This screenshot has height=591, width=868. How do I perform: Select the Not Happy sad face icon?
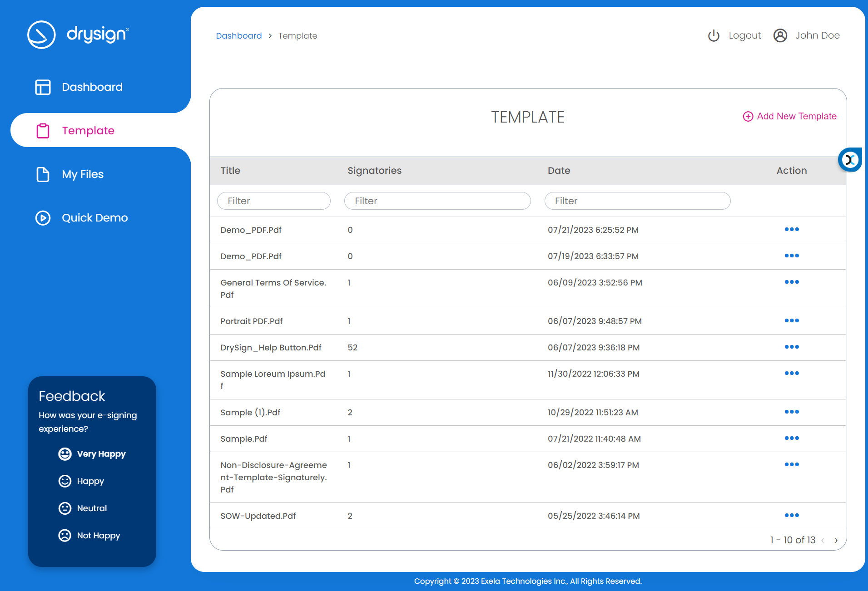65,536
